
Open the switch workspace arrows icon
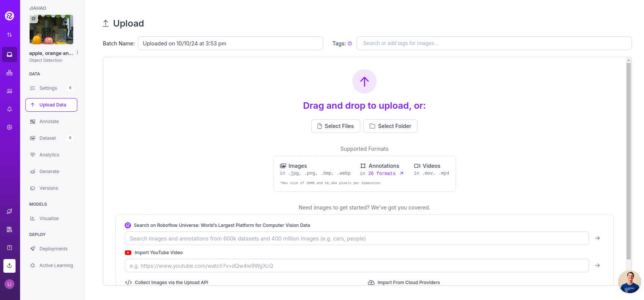point(9,34)
